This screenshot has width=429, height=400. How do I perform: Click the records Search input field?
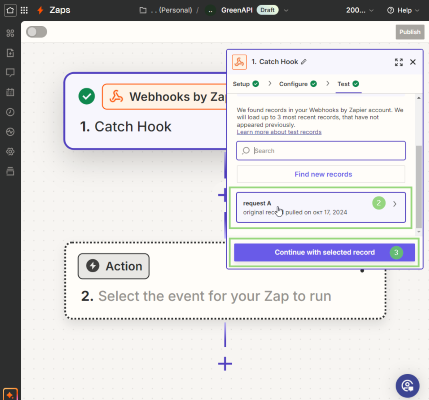(x=321, y=151)
